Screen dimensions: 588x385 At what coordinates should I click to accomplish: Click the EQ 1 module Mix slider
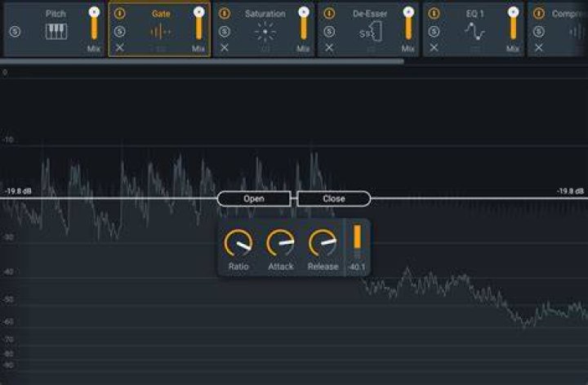513,24
